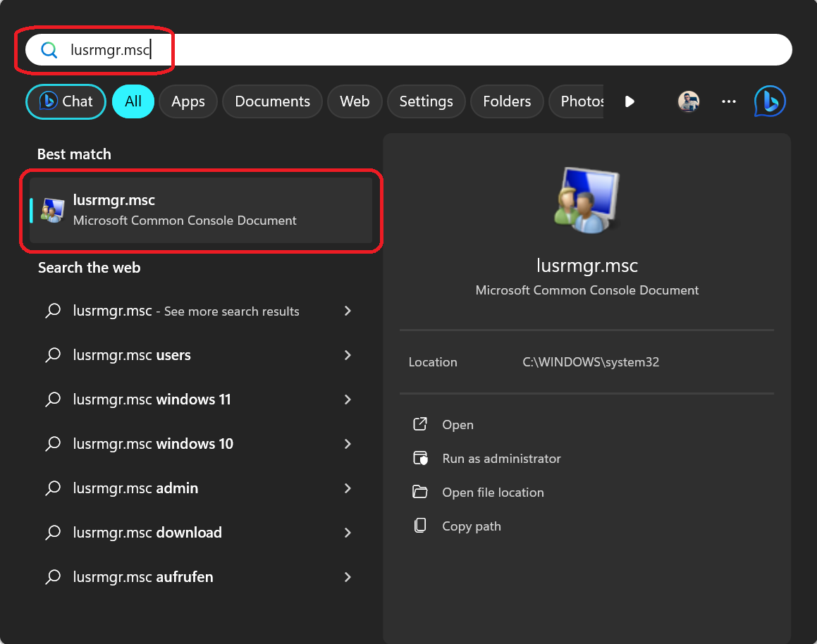
Task: Click the clipboard icon for Copy path
Action: pyautogui.click(x=420, y=526)
